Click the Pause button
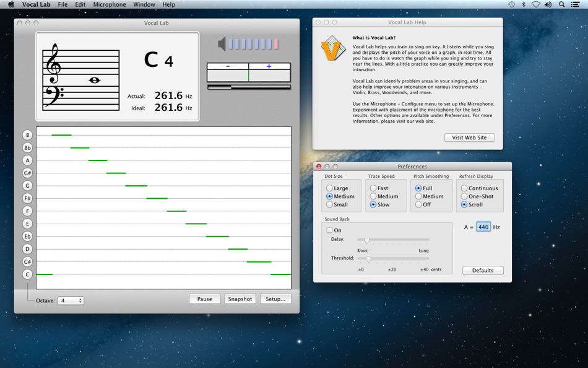This screenshot has height=368, width=588. [x=205, y=299]
